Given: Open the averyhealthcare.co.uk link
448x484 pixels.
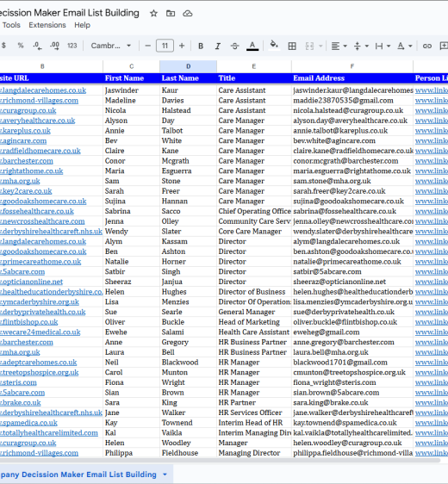Looking at the screenshot, I should coord(37,121).
